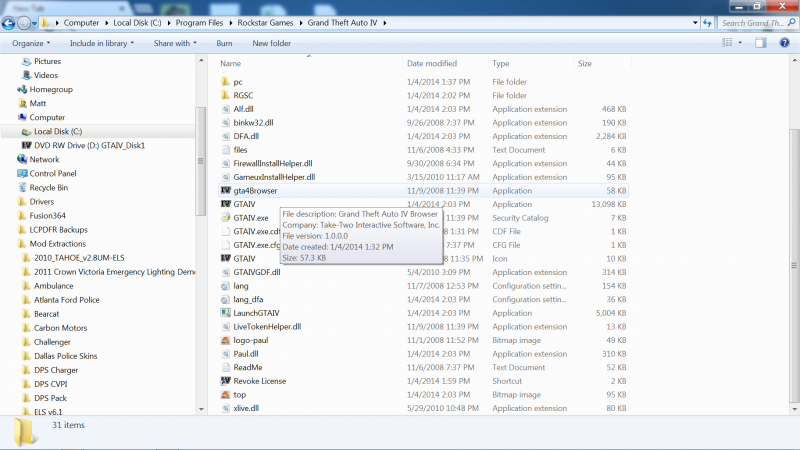The image size is (800, 450).
Task: Select Paul.dll file name
Action: (245, 354)
